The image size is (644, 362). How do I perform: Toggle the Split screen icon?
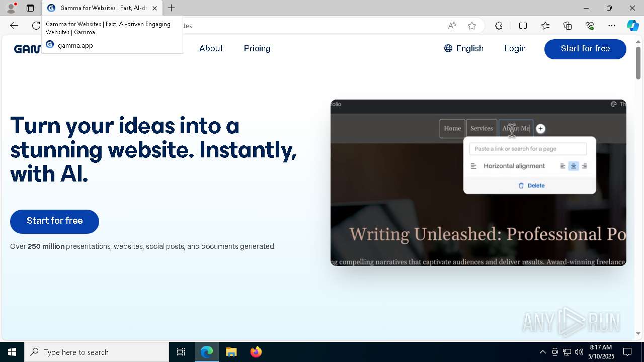(x=523, y=26)
